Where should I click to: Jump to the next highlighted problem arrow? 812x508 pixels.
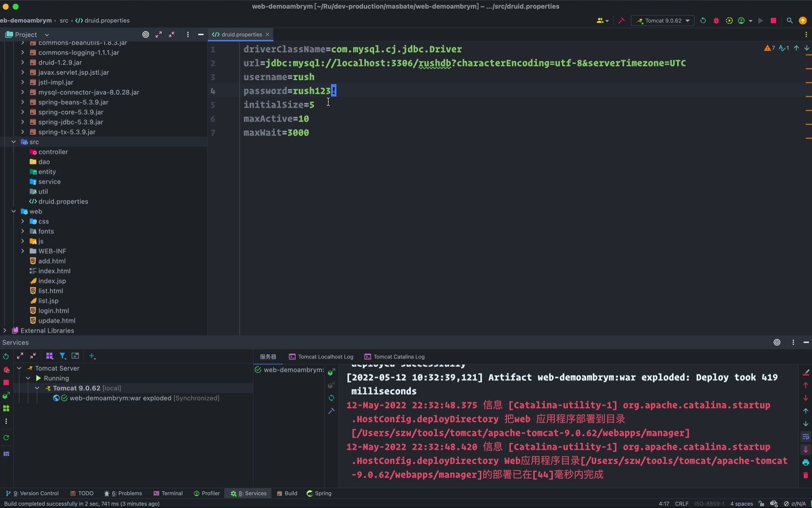click(x=807, y=48)
